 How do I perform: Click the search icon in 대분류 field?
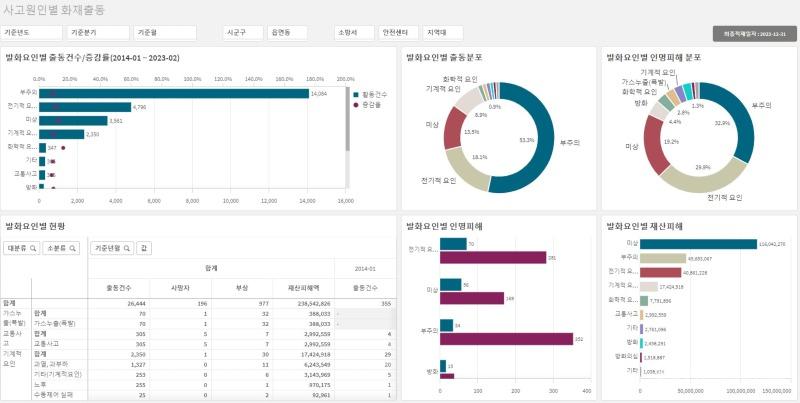33,248
